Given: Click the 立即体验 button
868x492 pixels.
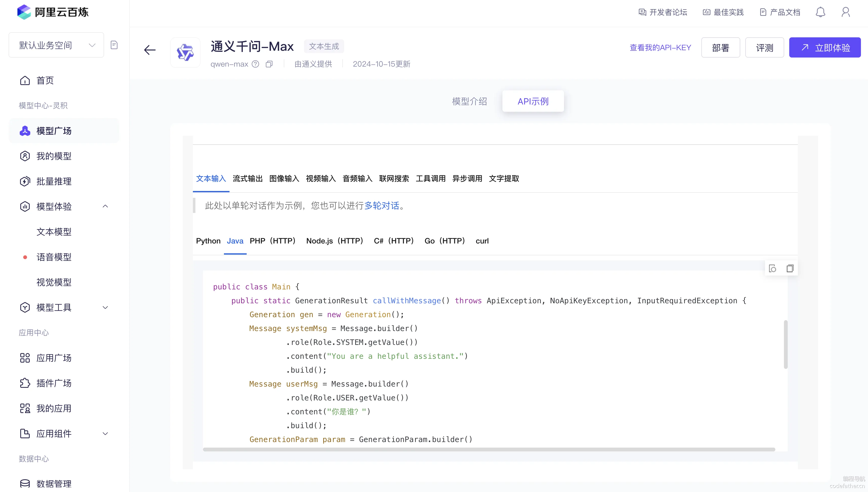Looking at the screenshot, I should (825, 48).
